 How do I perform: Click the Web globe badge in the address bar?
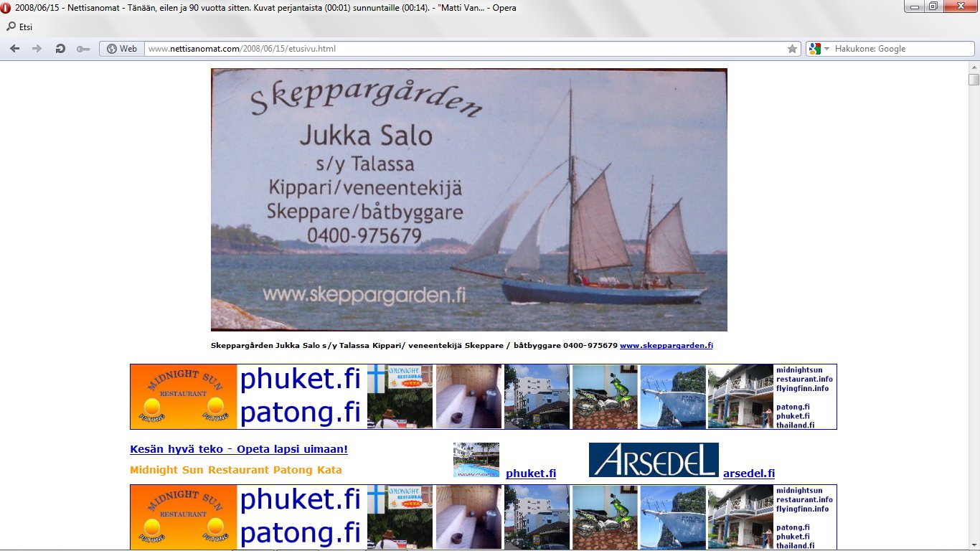coord(122,49)
